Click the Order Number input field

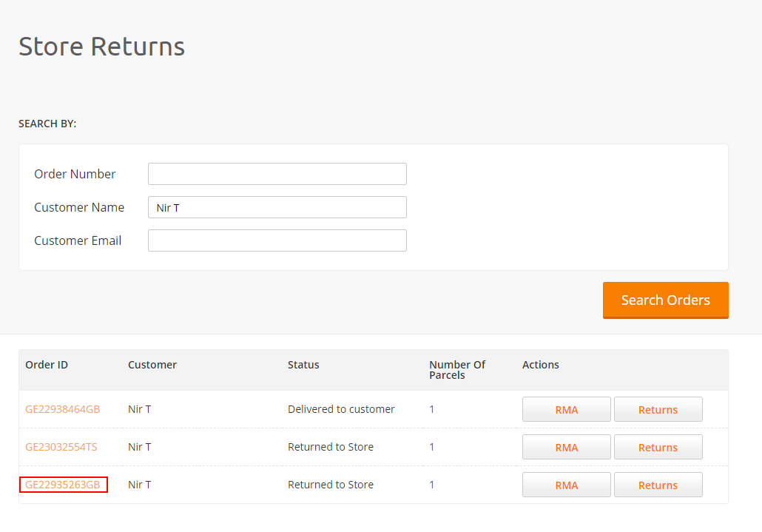tap(277, 174)
